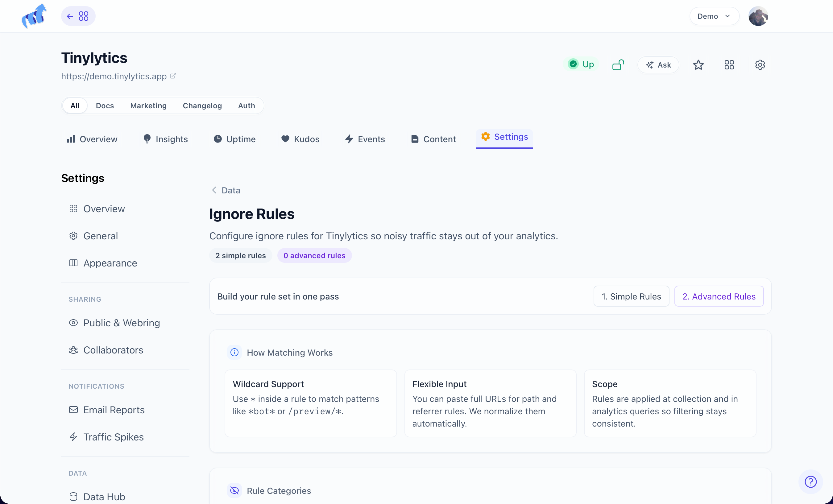Go back to the sites grid
Screen dimensions: 833x504
(78, 16)
